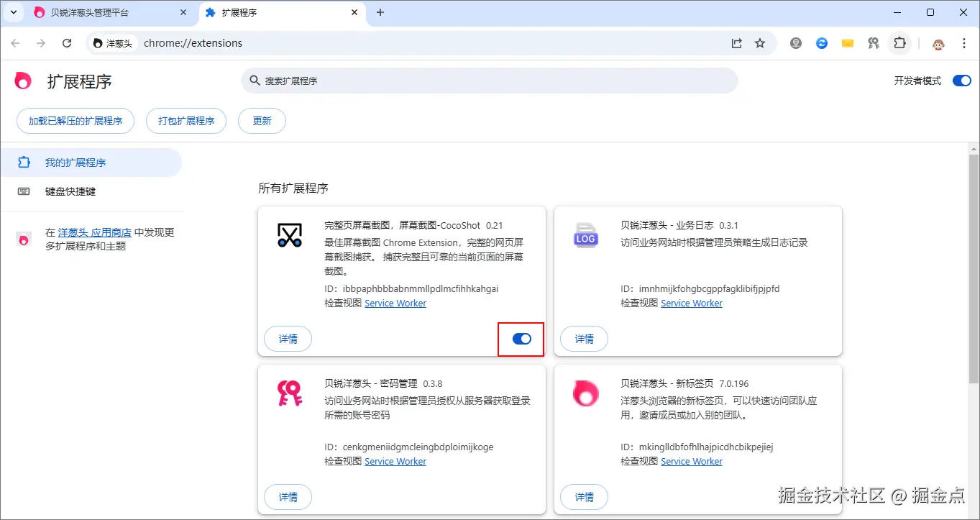This screenshot has width=980, height=520.
Task: Turn off 开发者模式 toggle
Action: pos(961,81)
